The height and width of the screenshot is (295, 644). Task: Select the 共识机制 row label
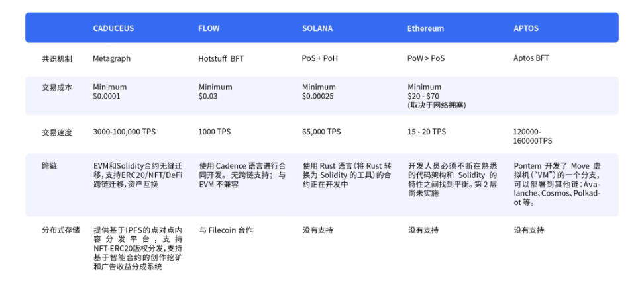coord(57,58)
